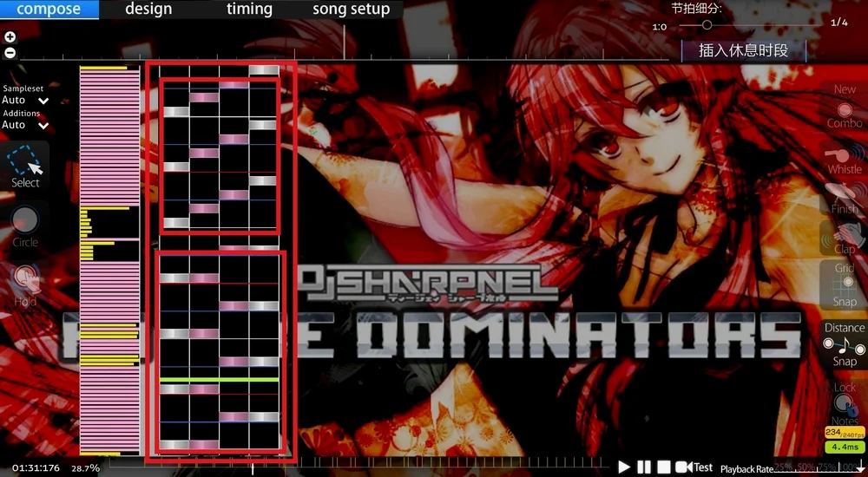This screenshot has height=477, width=868.
Task: Click the 1/4 beat divisor label
Action: (x=838, y=23)
